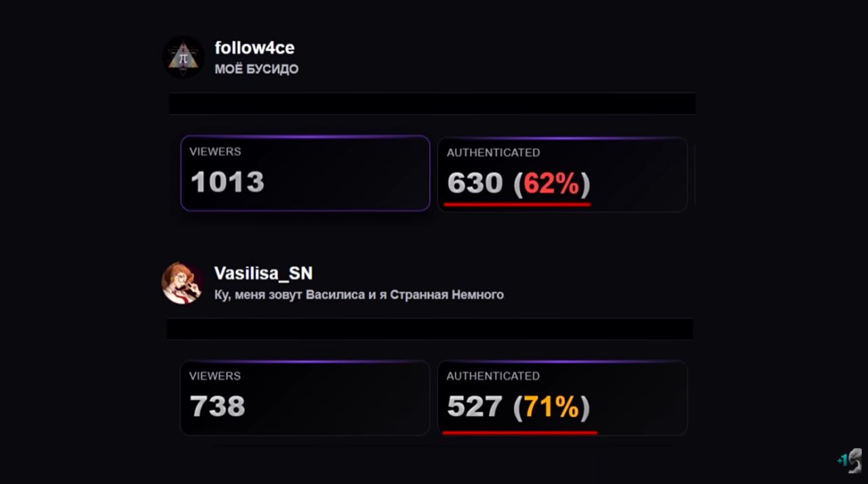868x484 pixels.
Task: Select the Viewers card showing 1013
Action: coord(305,174)
